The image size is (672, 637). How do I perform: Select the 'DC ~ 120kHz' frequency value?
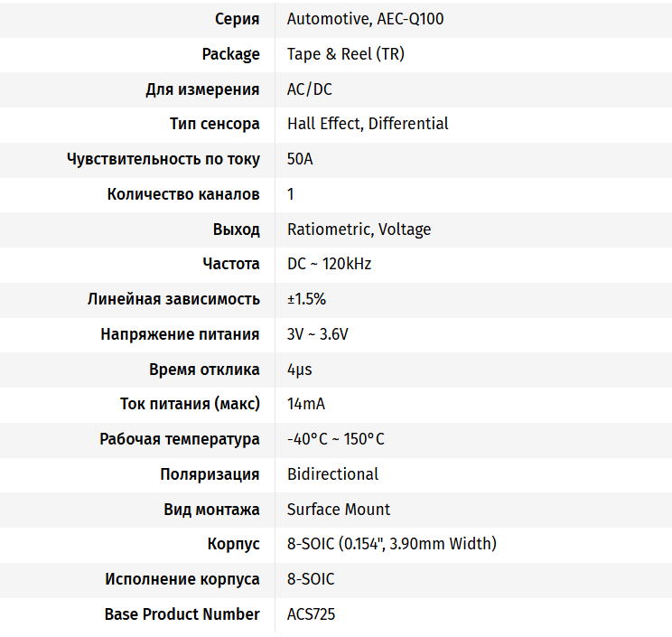coord(329,264)
